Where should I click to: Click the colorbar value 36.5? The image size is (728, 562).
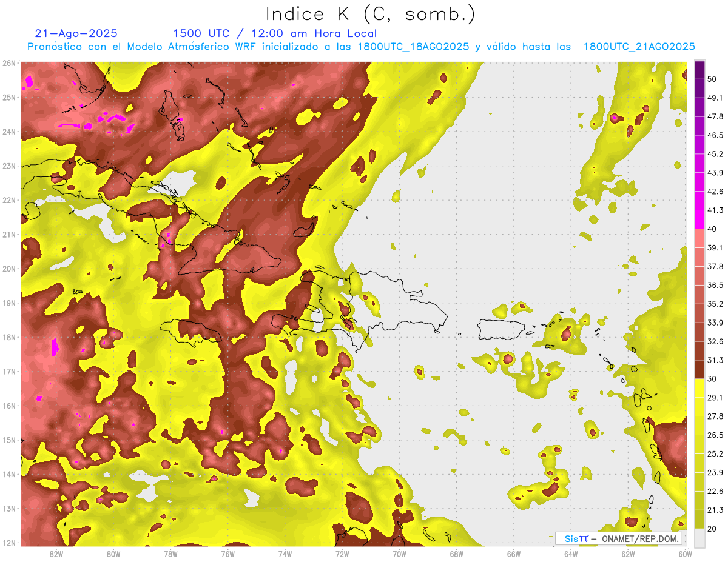click(715, 286)
